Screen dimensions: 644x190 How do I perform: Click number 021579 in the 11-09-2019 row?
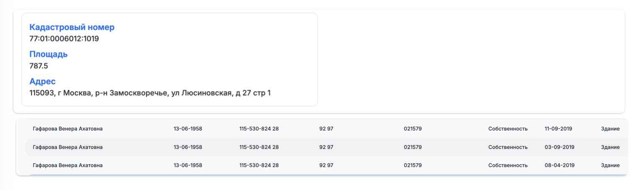point(413,129)
